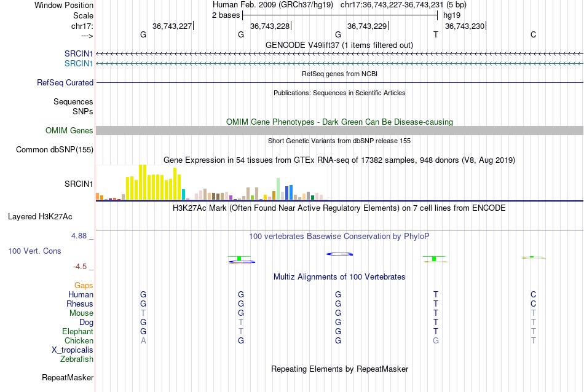This screenshot has width=584, height=392.
Task: Open the H3K27Ac Mark track title
Action: 339,208
